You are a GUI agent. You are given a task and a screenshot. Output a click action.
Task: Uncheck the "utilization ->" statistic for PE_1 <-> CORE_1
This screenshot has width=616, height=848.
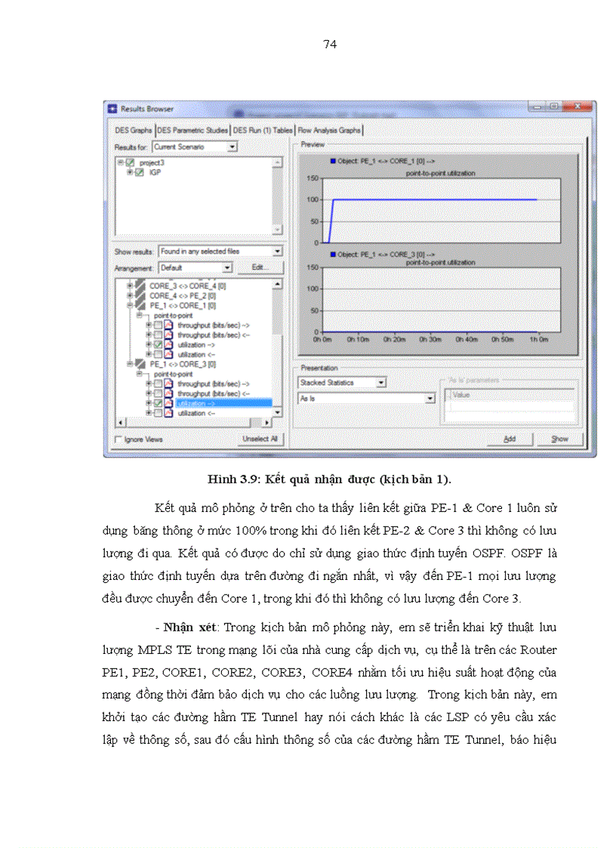tap(158, 344)
